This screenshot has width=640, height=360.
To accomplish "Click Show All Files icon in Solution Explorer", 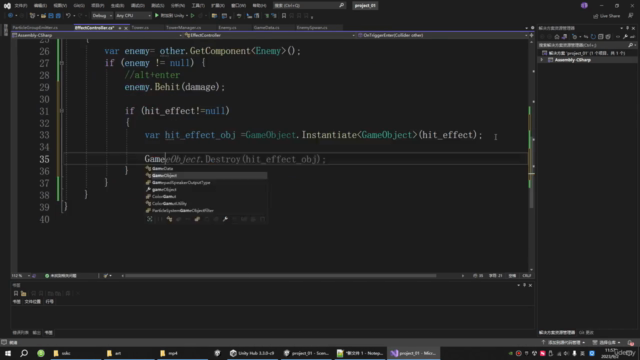I will [608, 37].
